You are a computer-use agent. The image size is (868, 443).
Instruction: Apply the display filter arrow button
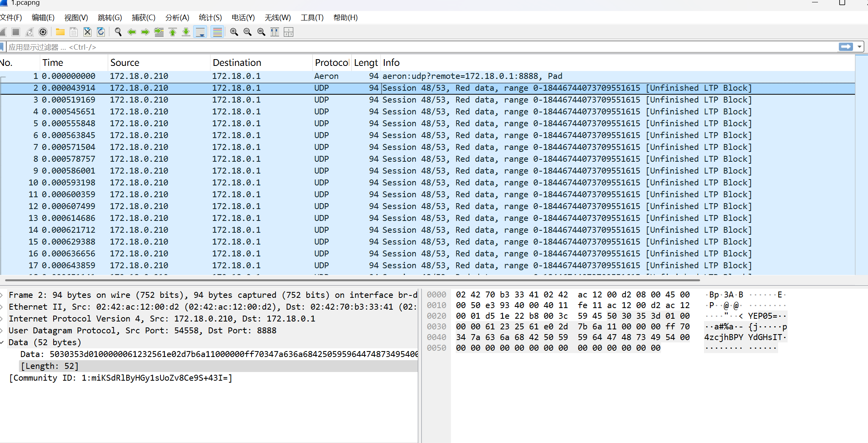coord(846,47)
